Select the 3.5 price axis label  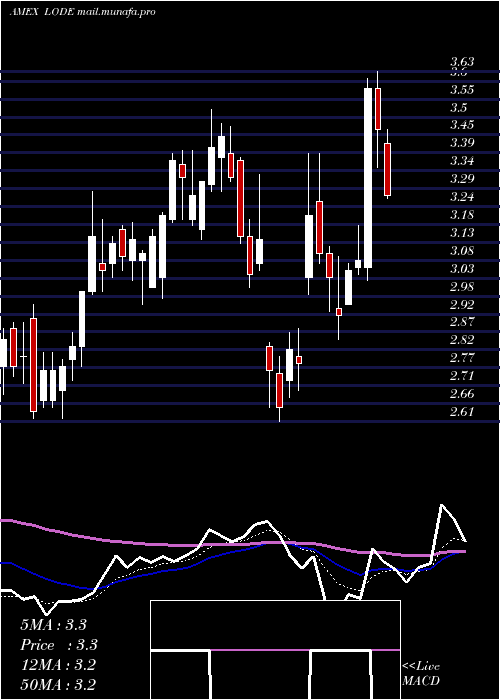[x=458, y=108]
